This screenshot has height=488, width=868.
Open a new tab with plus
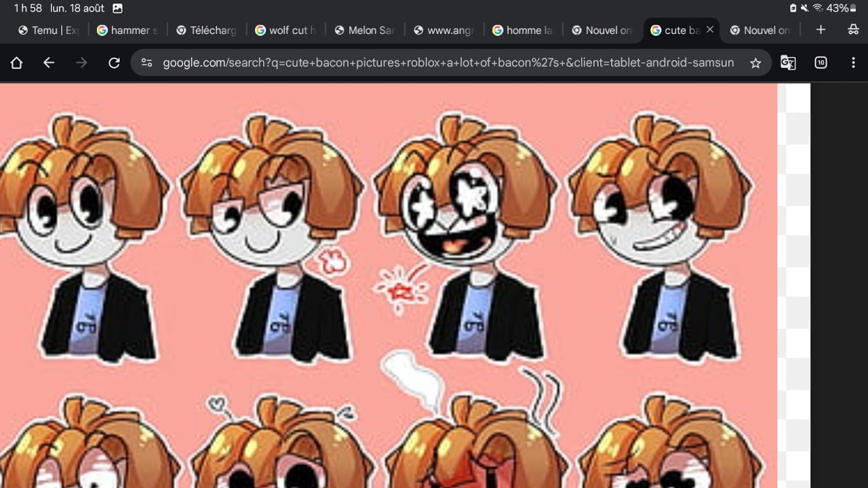(821, 30)
